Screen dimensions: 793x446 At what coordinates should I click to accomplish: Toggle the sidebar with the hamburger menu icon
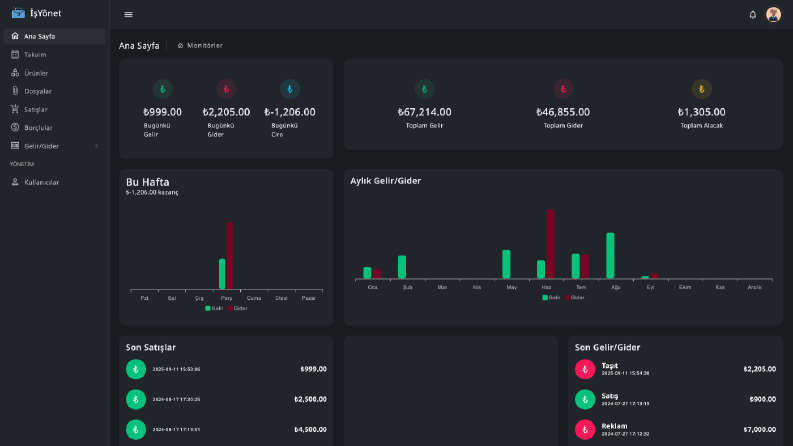(x=128, y=15)
